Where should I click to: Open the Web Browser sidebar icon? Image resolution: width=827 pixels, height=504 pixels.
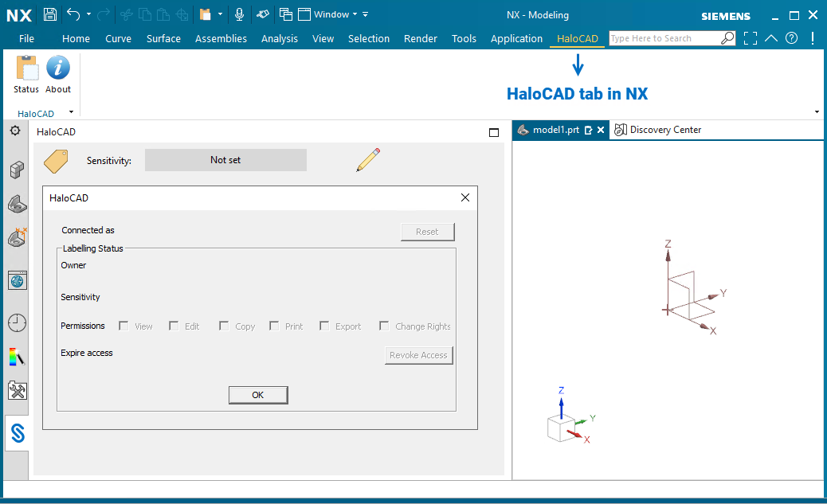(x=17, y=279)
